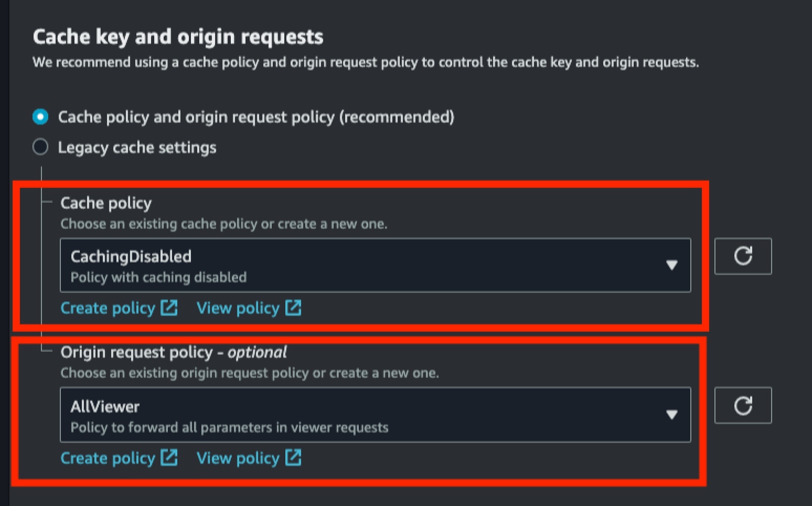This screenshot has width=812, height=506.
Task: Click the "Legacy cache settings" label text
Action: pyautogui.click(x=137, y=147)
